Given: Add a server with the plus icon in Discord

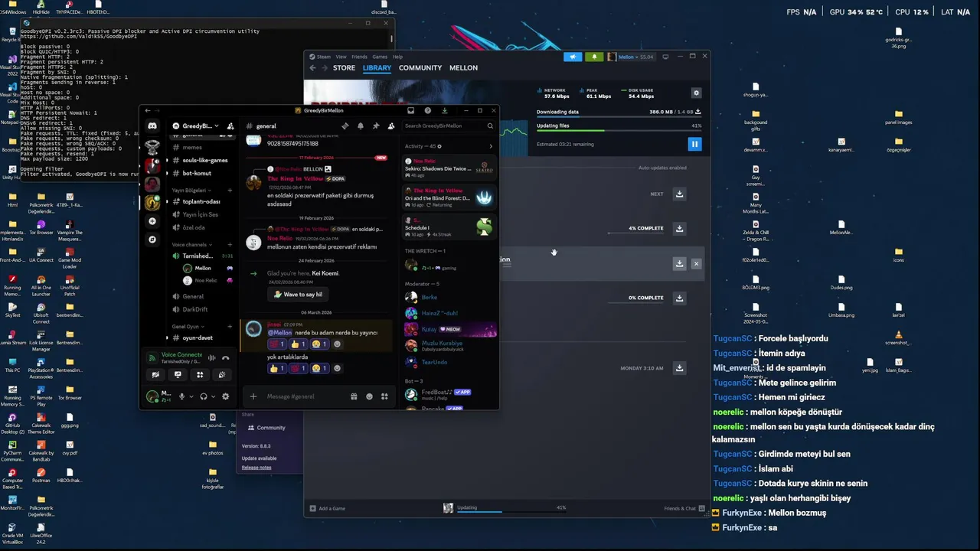Looking at the screenshot, I should tap(152, 221).
